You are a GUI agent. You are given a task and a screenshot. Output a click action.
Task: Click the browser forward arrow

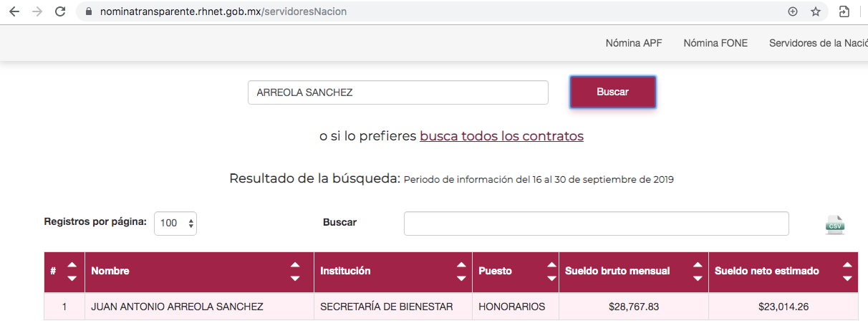coord(37,11)
